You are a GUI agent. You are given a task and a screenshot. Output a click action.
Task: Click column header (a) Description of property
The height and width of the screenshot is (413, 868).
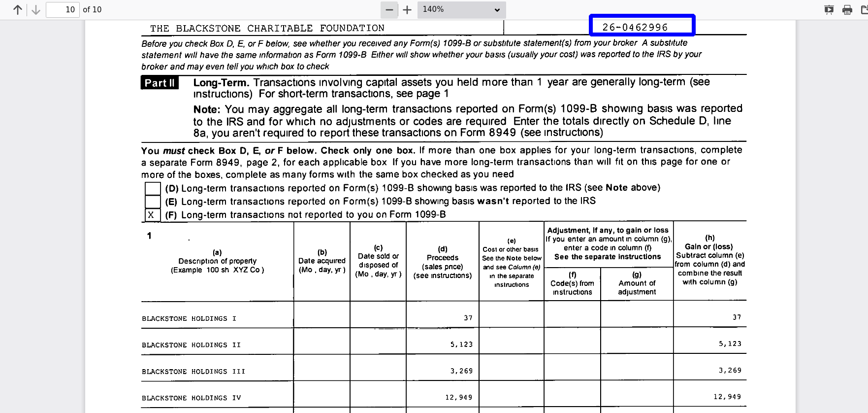pos(217,261)
